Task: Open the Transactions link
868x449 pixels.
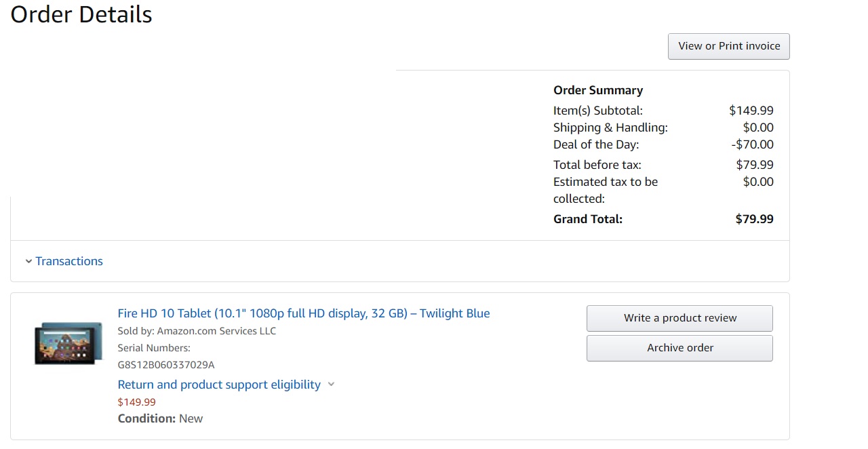Action: 69,261
